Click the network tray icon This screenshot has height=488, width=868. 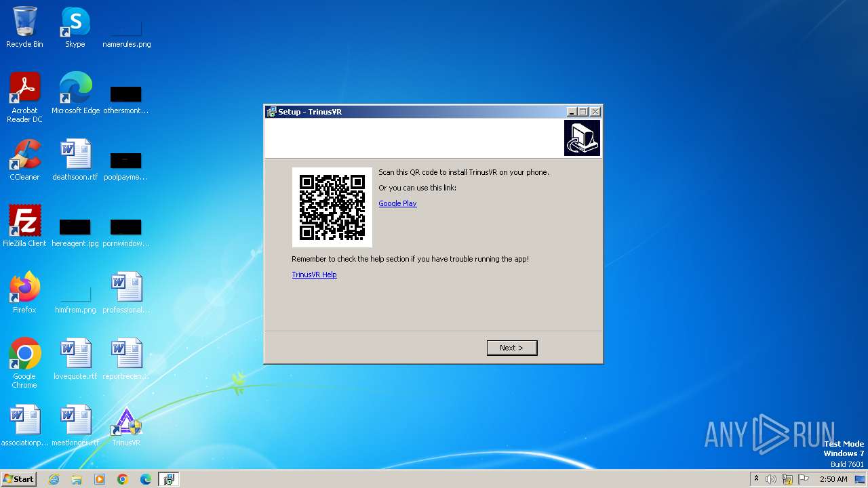(x=787, y=479)
